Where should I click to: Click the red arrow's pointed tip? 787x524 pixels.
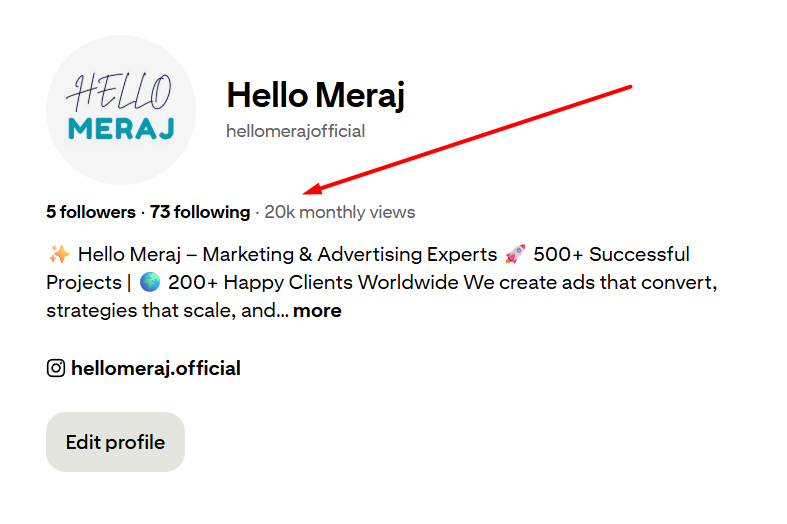[306, 191]
